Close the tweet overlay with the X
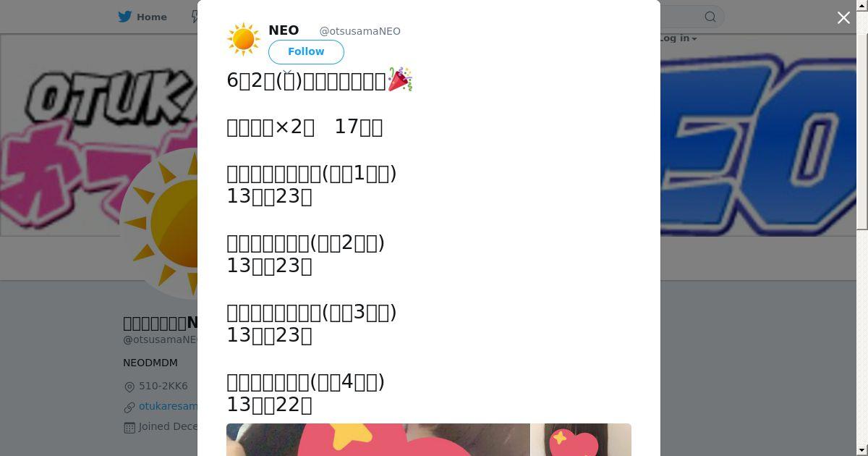 (843, 18)
